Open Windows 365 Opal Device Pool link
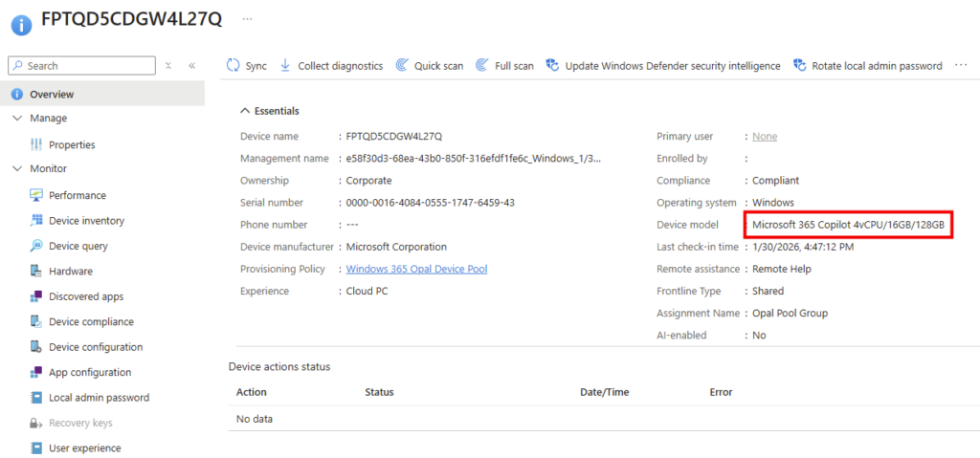This screenshot has width=980, height=458. pyautogui.click(x=416, y=270)
